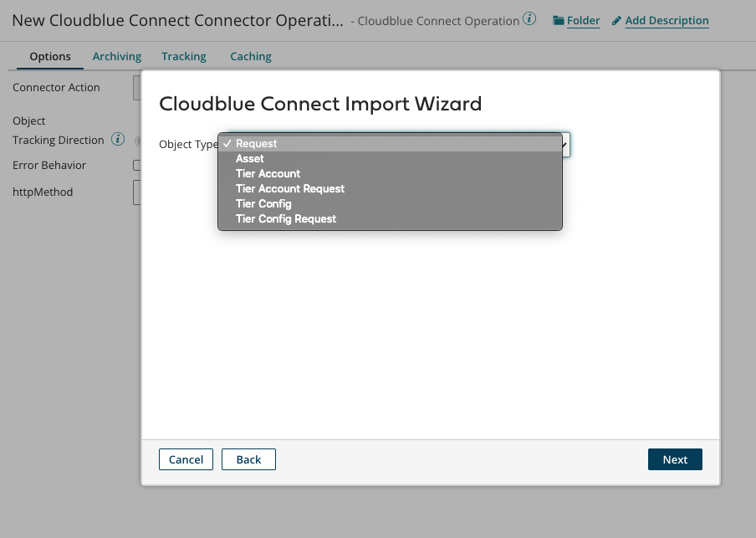This screenshot has height=538, width=756.
Task: Switch to the Archiving tab
Action: [117, 56]
